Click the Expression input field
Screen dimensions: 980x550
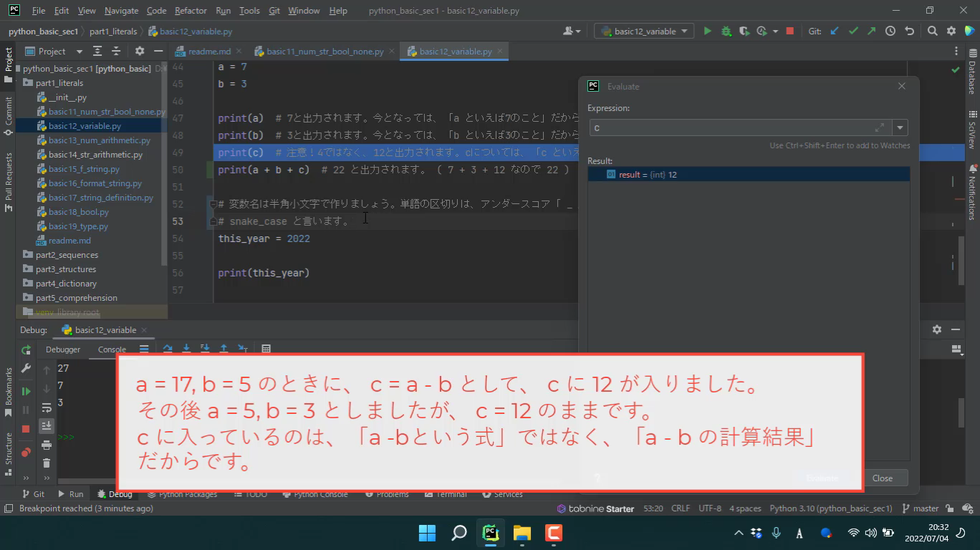click(731, 128)
